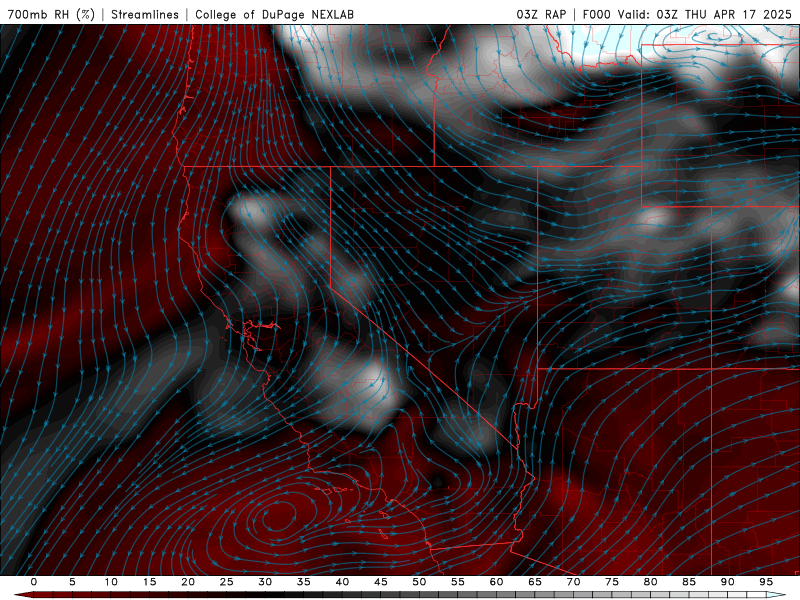Click the colorbar label "35"
Image resolution: width=800 pixels, height=600 pixels.
(304, 582)
